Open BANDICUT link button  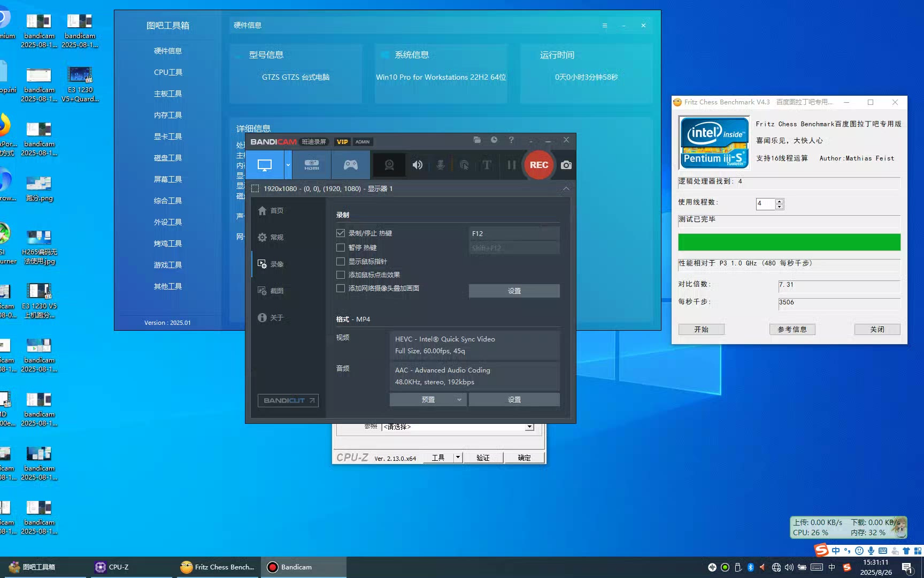click(x=288, y=400)
